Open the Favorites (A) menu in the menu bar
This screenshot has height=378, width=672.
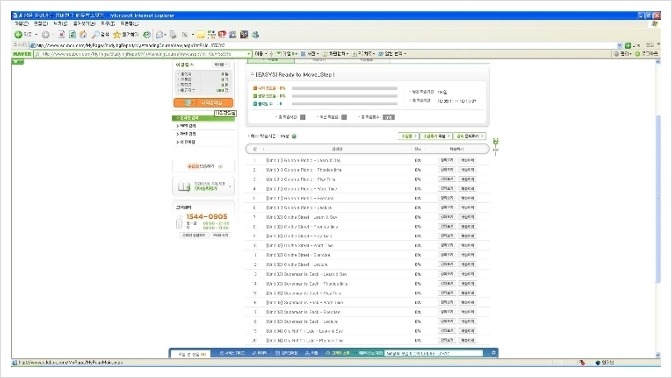point(84,24)
